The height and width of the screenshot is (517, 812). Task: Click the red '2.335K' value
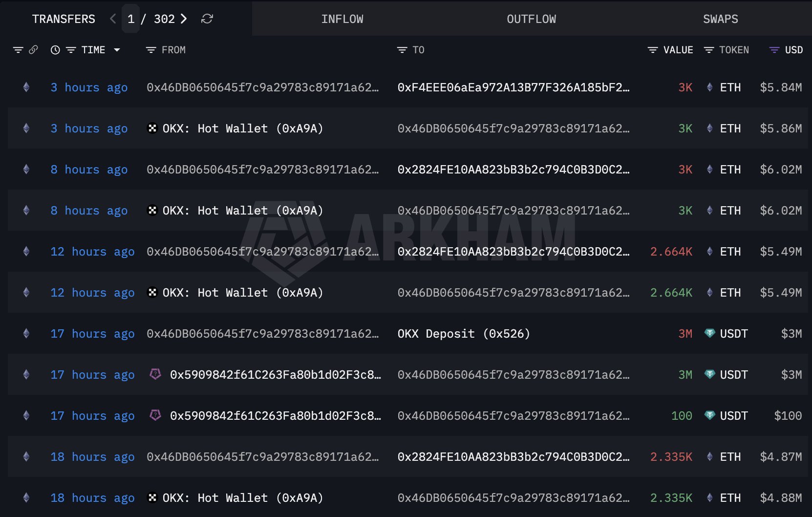click(671, 457)
